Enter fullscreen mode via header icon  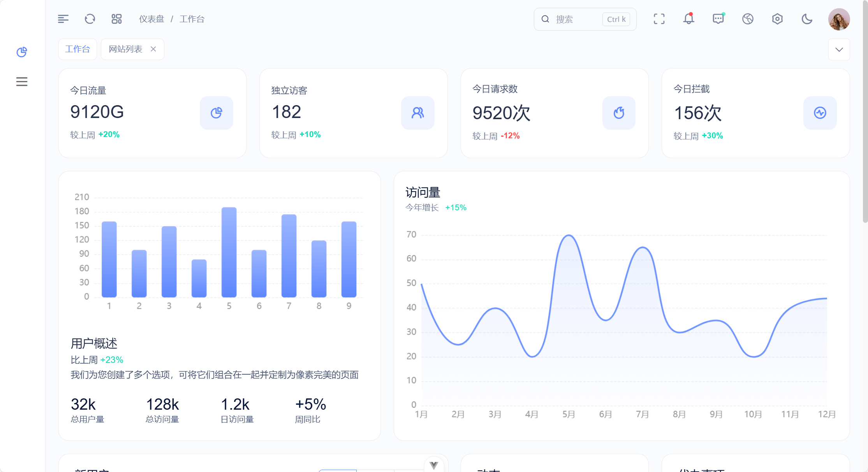click(659, 19)
